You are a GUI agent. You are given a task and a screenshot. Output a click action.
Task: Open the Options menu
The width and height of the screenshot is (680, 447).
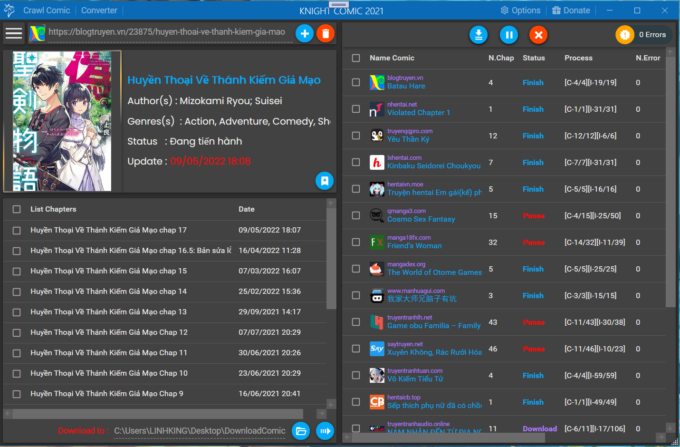[x=520, y=9]
